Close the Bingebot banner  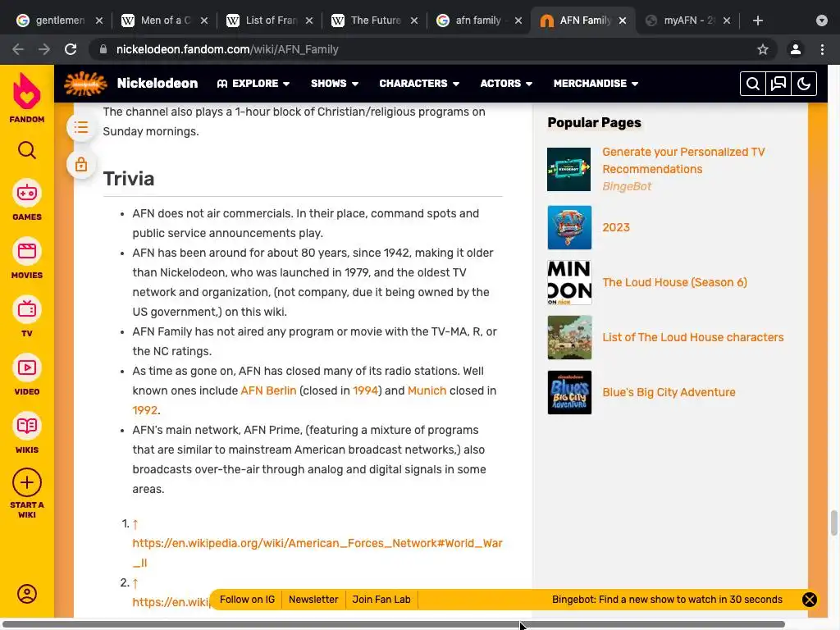[x=810, y=600]
